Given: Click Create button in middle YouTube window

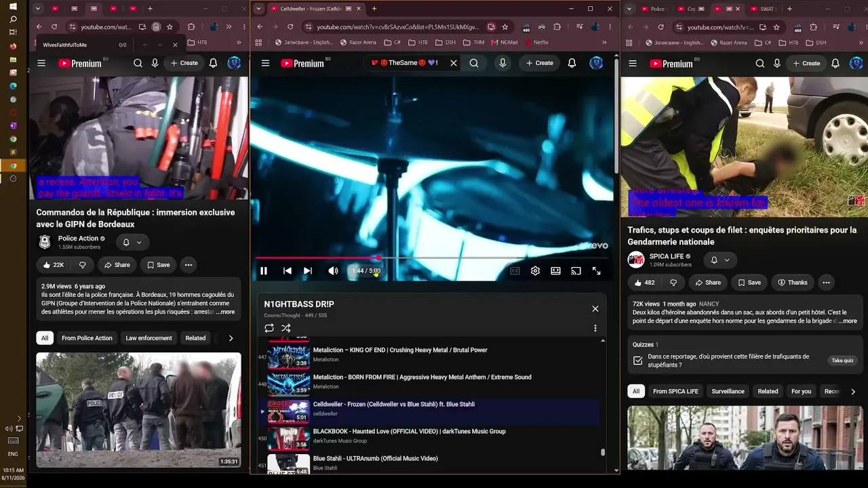Looking at the screenshot, I should [540, 63].
